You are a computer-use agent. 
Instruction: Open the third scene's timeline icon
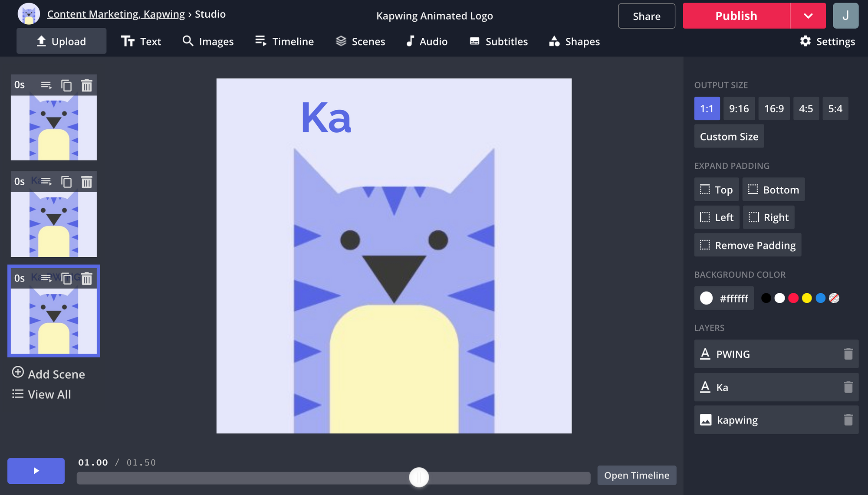[x=46, y=278]
